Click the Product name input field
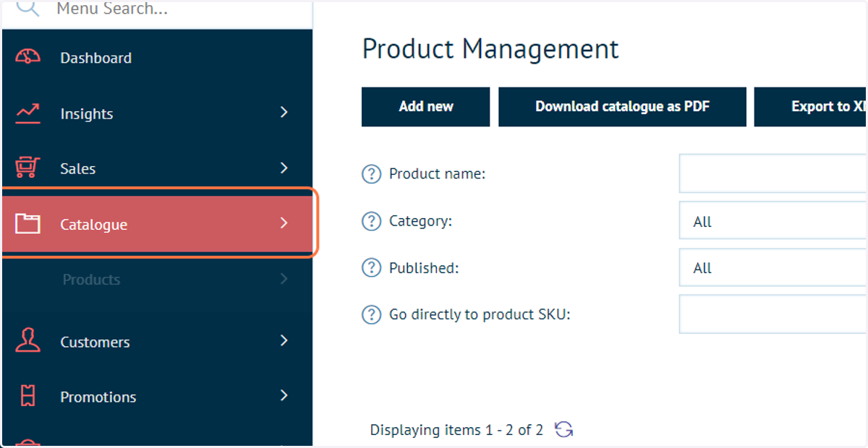Image resolution: width=868 pixels, height=448 pixels. [x=773, y=173]
